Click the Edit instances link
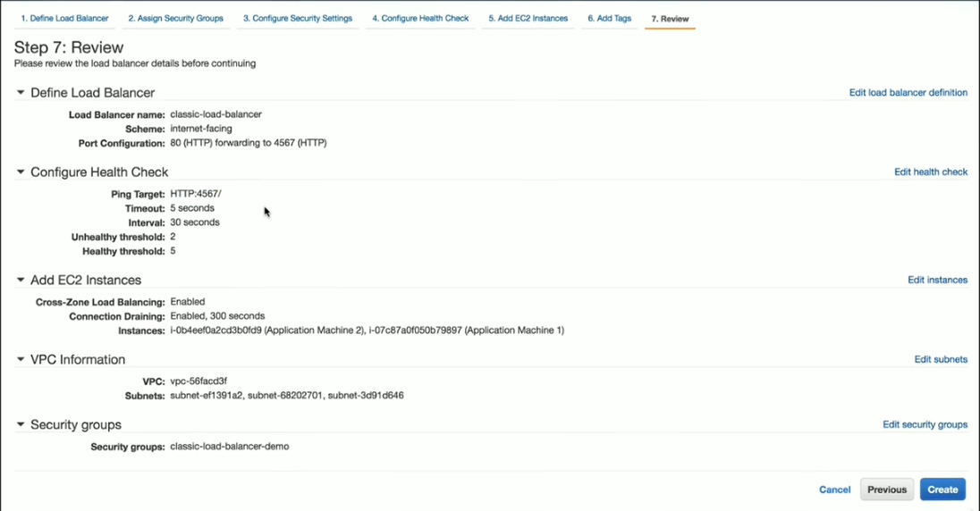This screenshot has height=511, width=980. coord(937,280)
